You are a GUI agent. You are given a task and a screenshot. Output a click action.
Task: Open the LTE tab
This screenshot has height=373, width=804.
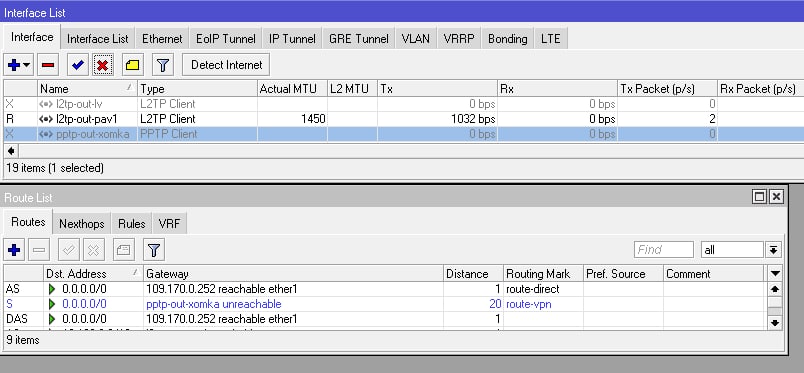coord(551,39)
